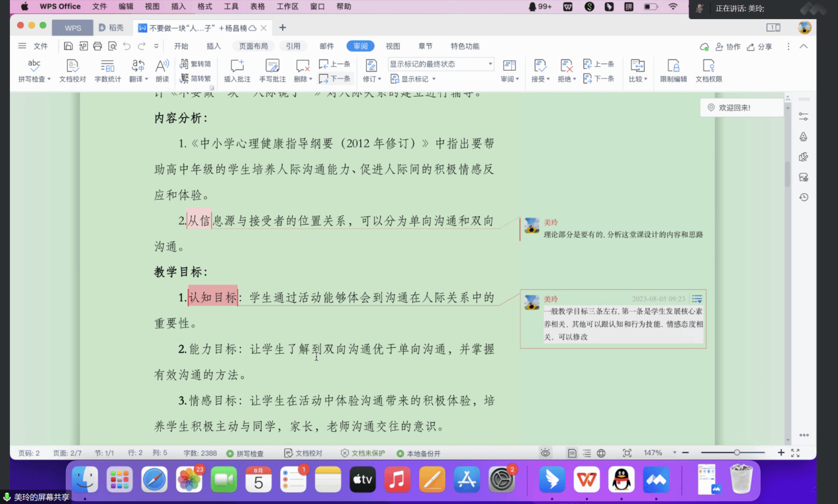The width and height of the screenshot is (838, 504).
Task: Open the 手写批注 handwriting annotation tool
Action: 272,66
